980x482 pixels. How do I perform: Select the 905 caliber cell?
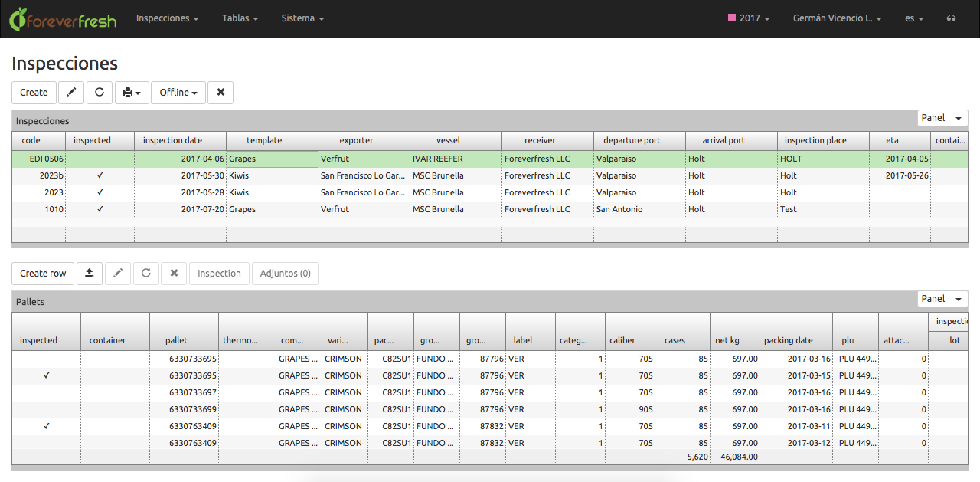(x=629, y=409)
